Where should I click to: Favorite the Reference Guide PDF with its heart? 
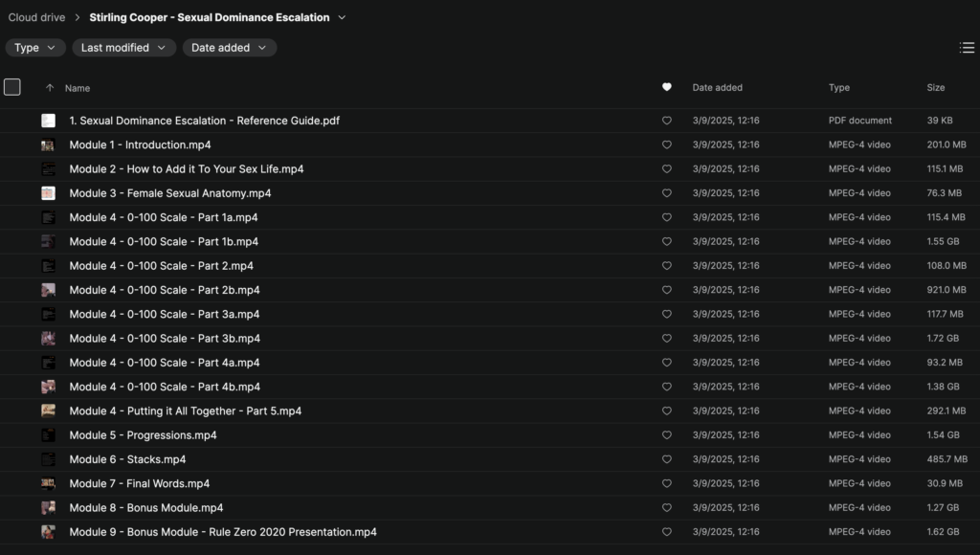(666, 121)
